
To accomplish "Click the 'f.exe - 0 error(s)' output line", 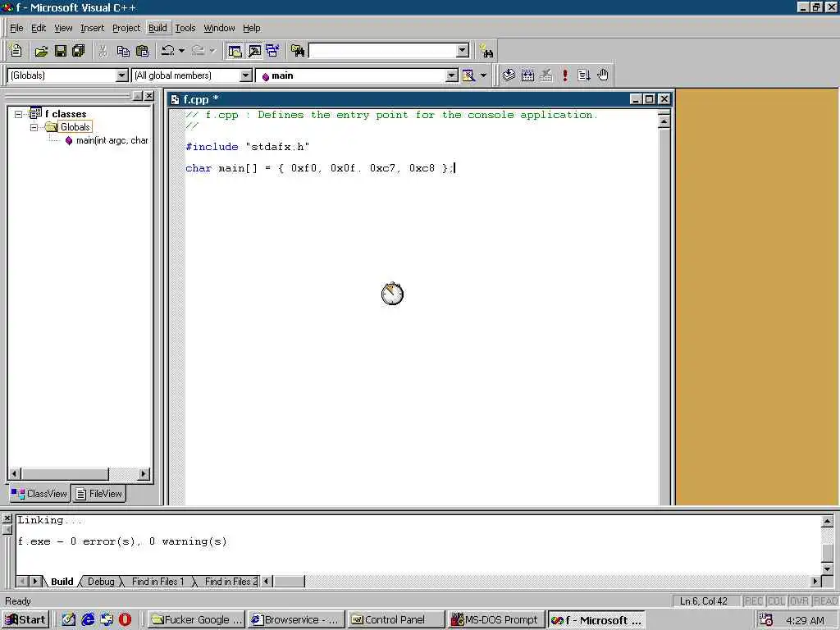I will pyautogui.click(x=122, y=541).
